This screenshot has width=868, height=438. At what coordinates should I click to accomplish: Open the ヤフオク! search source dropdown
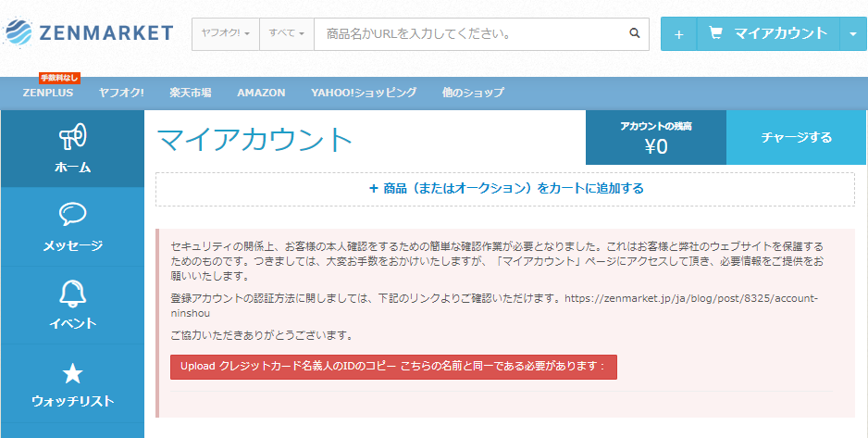226,33
